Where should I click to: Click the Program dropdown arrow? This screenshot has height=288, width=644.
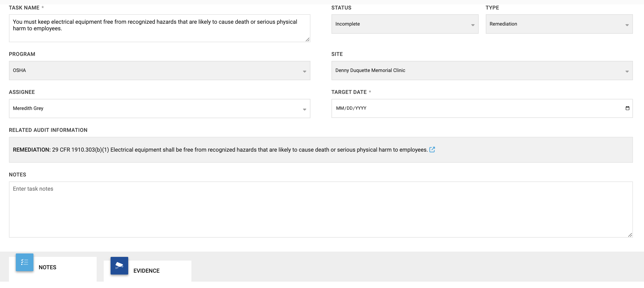coord(304,71)
